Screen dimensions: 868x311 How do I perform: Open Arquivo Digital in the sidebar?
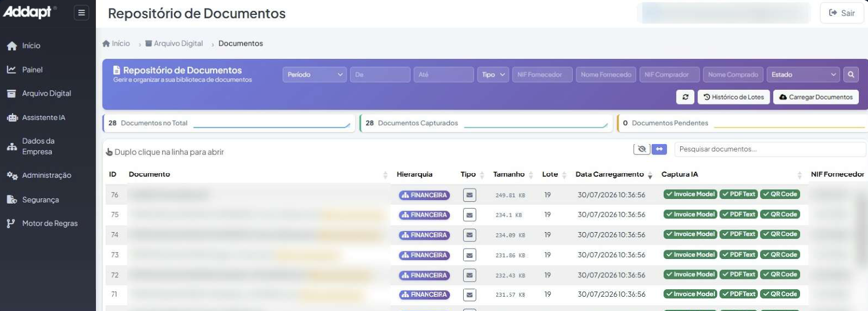[x=39, y=94]
